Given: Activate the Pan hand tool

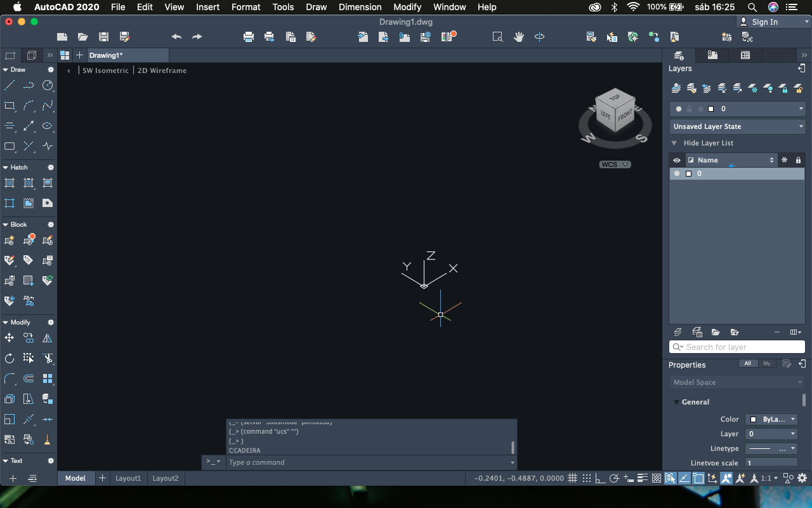Looking at the screenshot, I should pyautogui.click(x=519, y=37).
